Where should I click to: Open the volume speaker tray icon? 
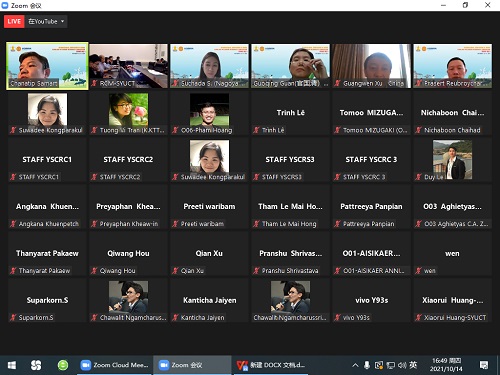pos(402,365)
